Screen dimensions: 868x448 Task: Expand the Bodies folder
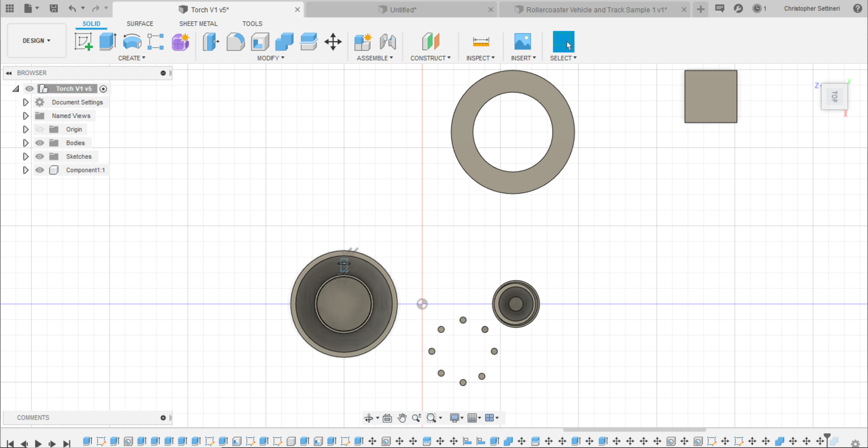click(25, 143)
